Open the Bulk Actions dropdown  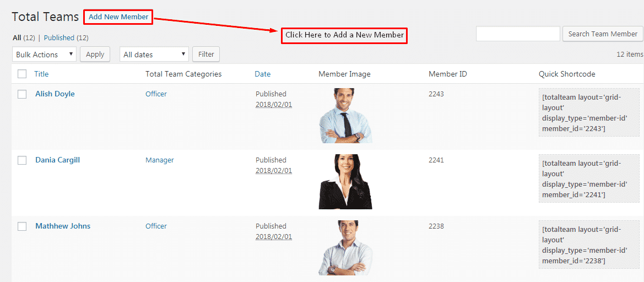click(45, 54)
